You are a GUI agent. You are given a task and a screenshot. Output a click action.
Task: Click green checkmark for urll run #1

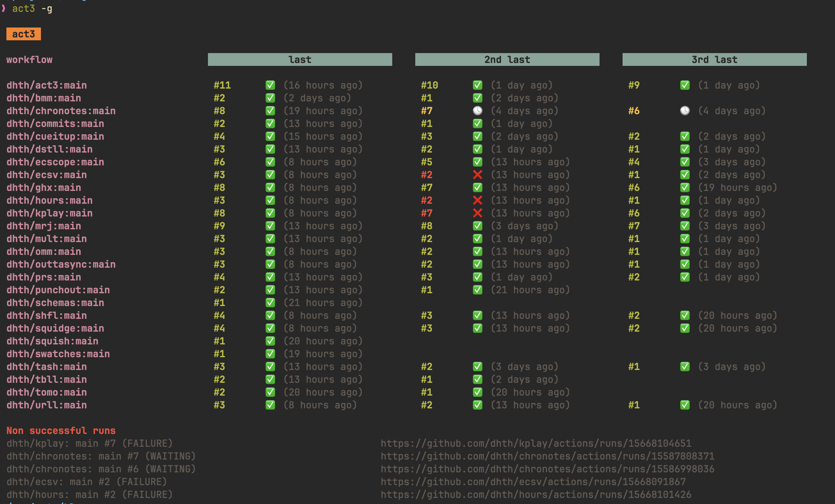point(685,405)
